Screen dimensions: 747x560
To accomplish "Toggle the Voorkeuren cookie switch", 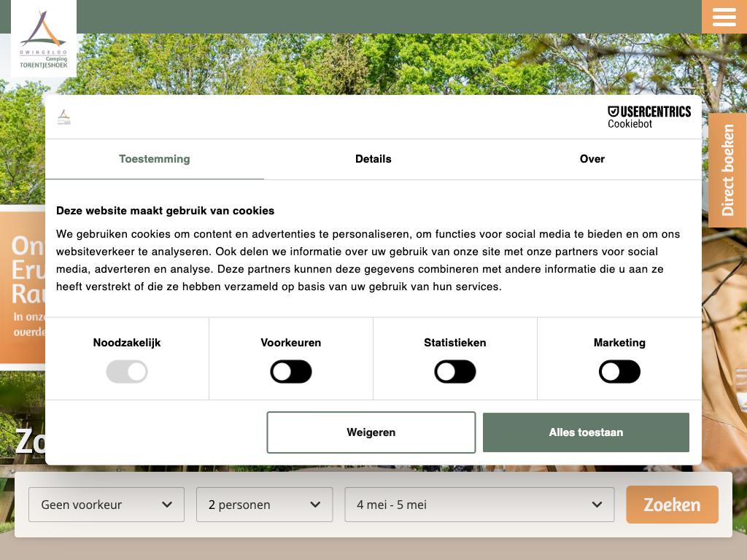I will tap(291, 372).
